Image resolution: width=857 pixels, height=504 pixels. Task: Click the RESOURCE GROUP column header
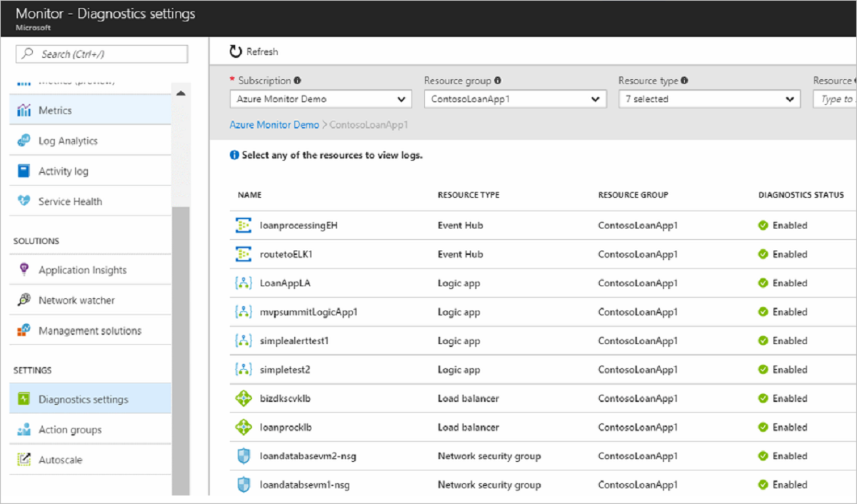click(x=633, y=195)
